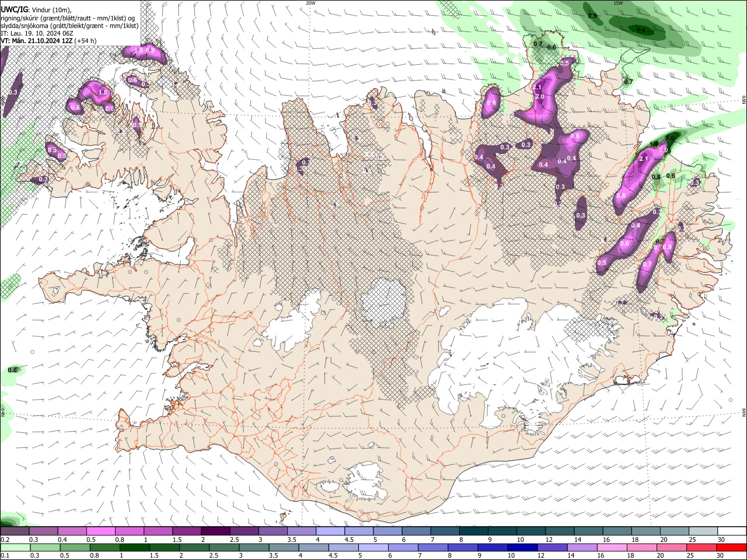Viewport: 747px width, 560px height.
Task: Select upper-row bright pink swatch at 0.5
Action: tap(100, 531)
